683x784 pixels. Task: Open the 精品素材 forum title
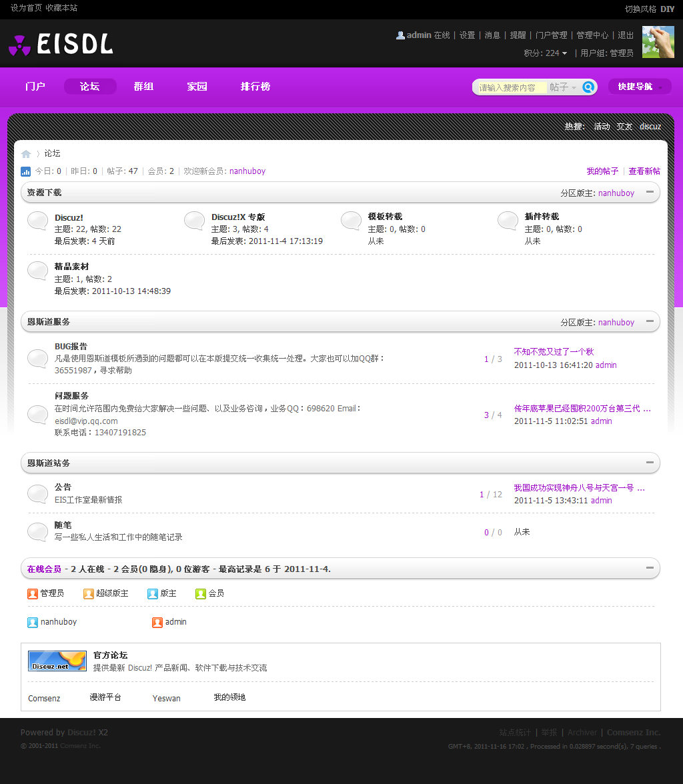point(71,267)
